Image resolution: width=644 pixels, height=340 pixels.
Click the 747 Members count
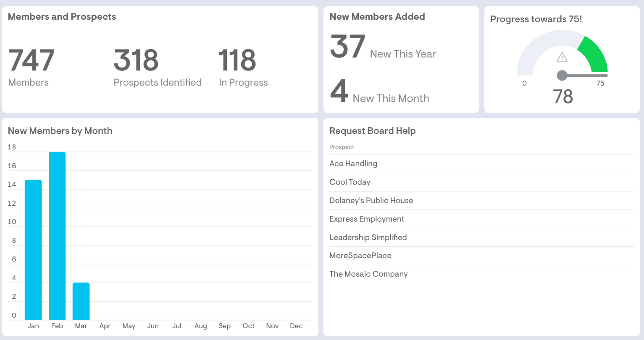[x=32, y=60]
